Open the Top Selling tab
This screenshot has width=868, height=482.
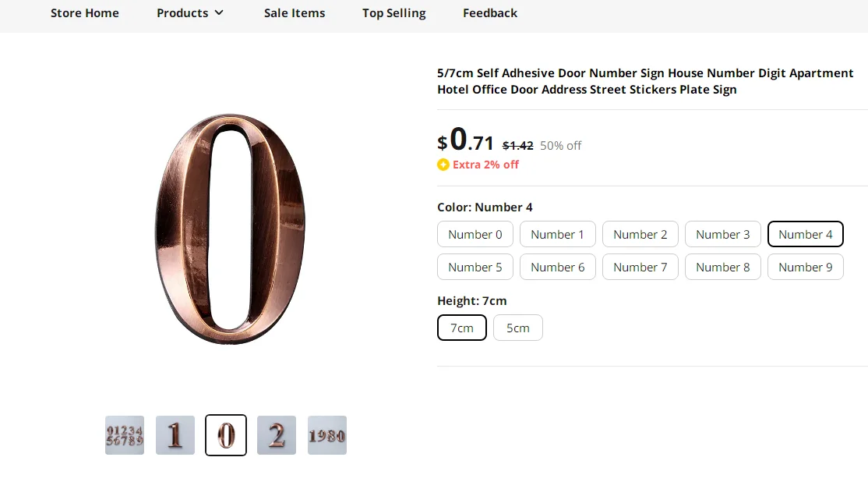pyautogui.click(x=394, y=12)
